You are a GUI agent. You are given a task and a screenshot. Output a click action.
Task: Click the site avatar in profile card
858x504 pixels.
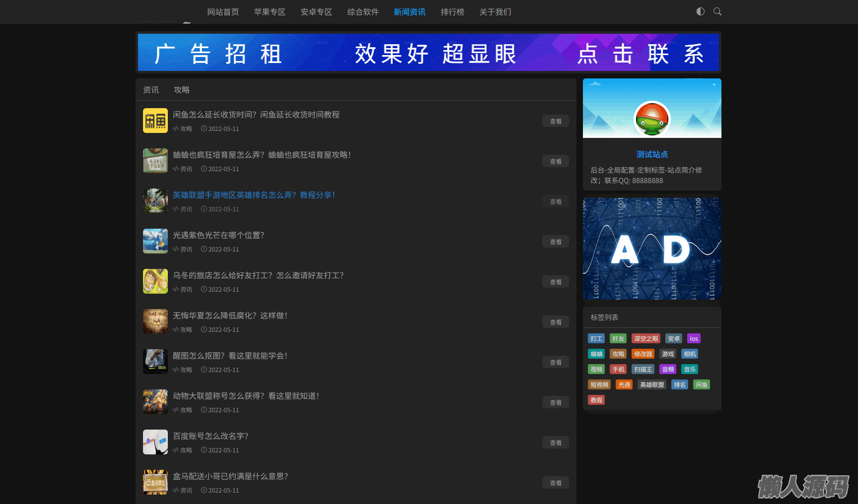point(652,119)
